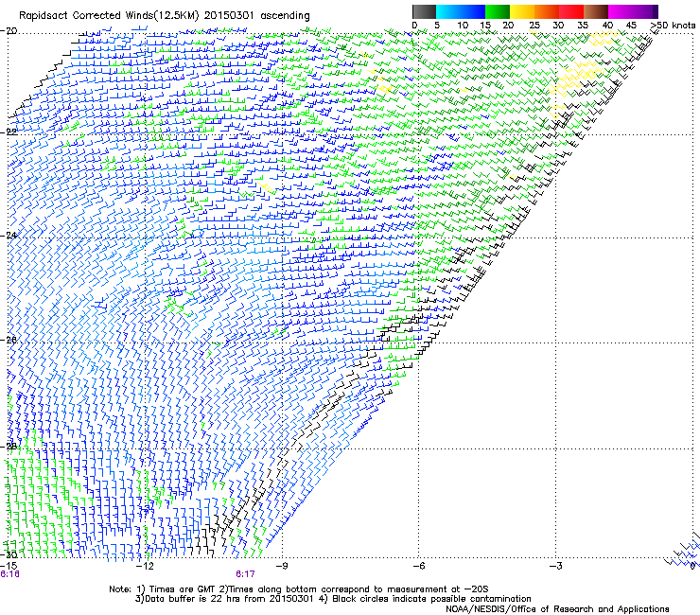700x615 pixels.
Task: Click the longitude label '-6'
Action: point(419,566)
